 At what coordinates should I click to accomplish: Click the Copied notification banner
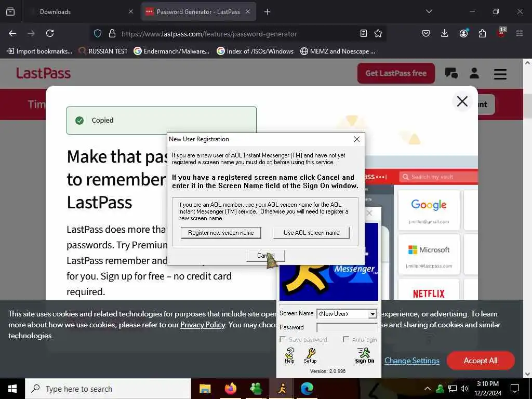tap(162, 121)
